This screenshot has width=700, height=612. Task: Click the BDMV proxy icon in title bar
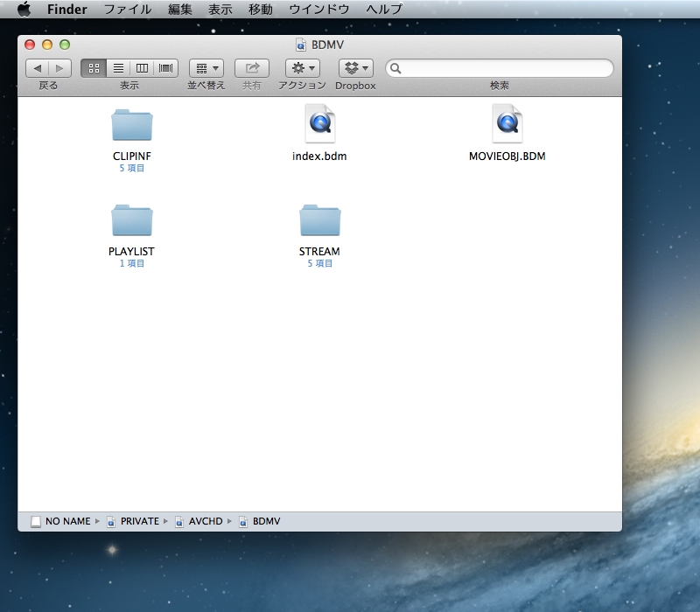tap(301, 45)
